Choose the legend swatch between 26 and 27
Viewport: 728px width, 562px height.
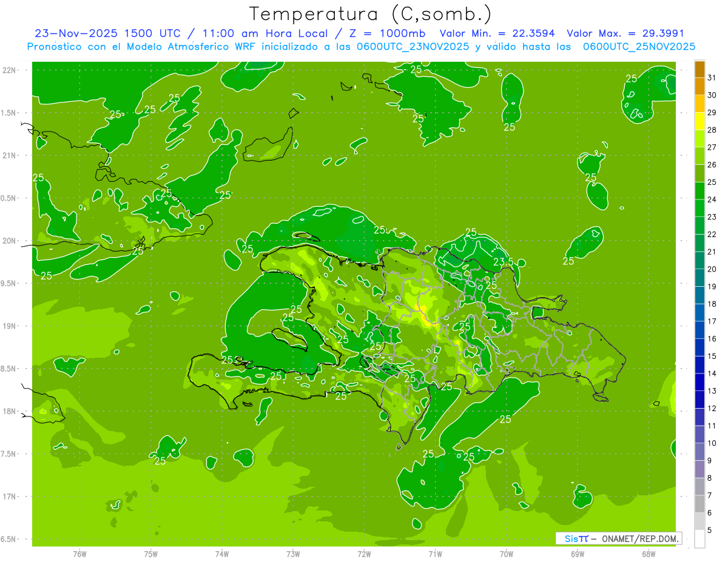[x=699, y=156]
